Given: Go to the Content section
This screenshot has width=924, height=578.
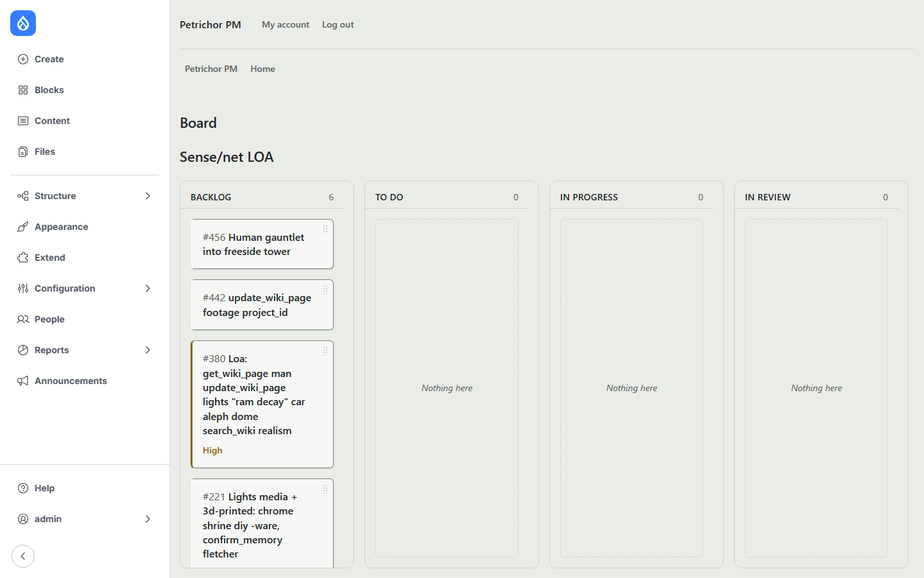Looking at the screenshot, I should point(85,121).
